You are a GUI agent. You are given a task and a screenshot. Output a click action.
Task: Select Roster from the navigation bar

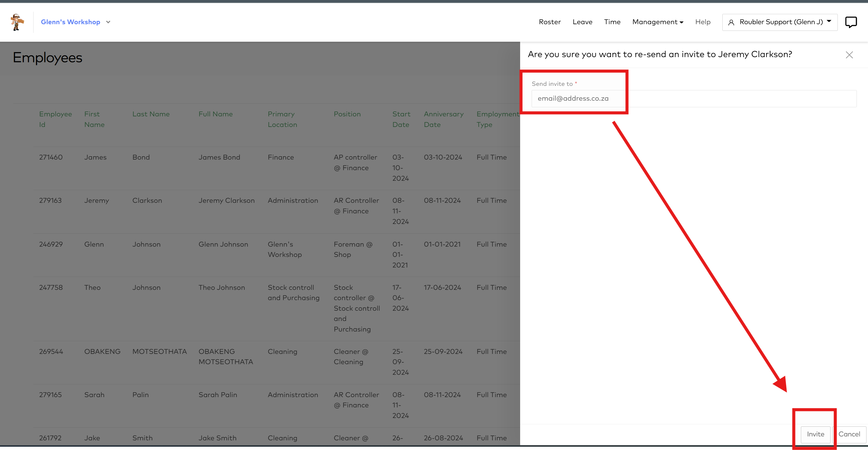(x=550, y=22)
